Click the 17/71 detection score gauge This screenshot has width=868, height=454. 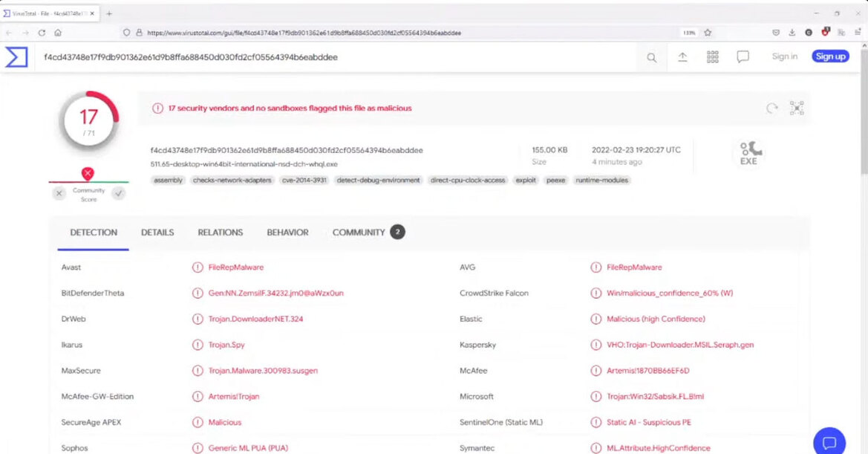88,121
